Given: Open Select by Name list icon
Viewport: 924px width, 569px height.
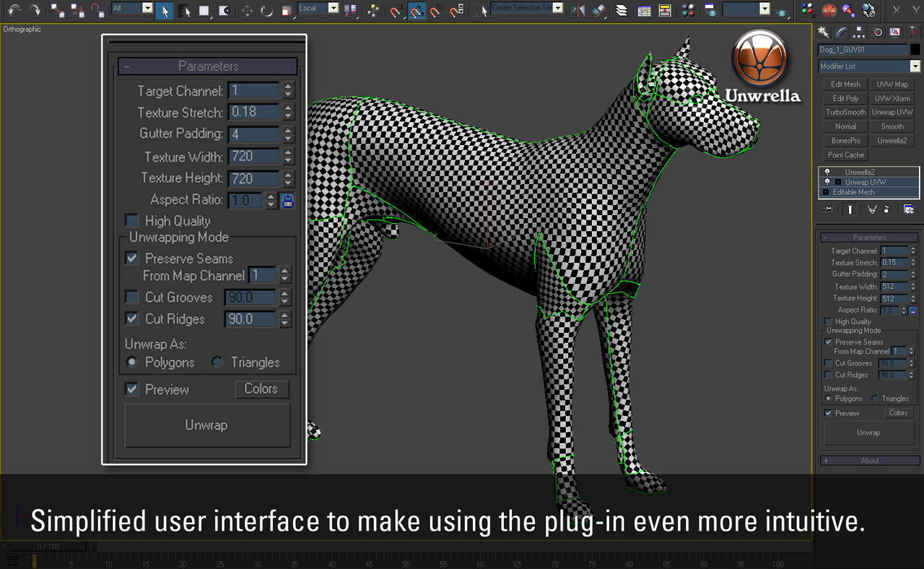Looking at the screenshot, I should click(x=184, y=11).
